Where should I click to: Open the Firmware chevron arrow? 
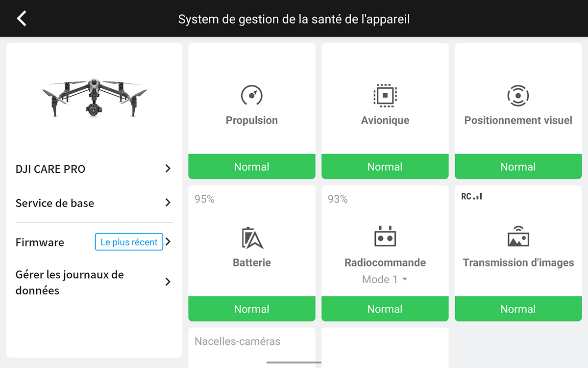click(x=168, y=242)
